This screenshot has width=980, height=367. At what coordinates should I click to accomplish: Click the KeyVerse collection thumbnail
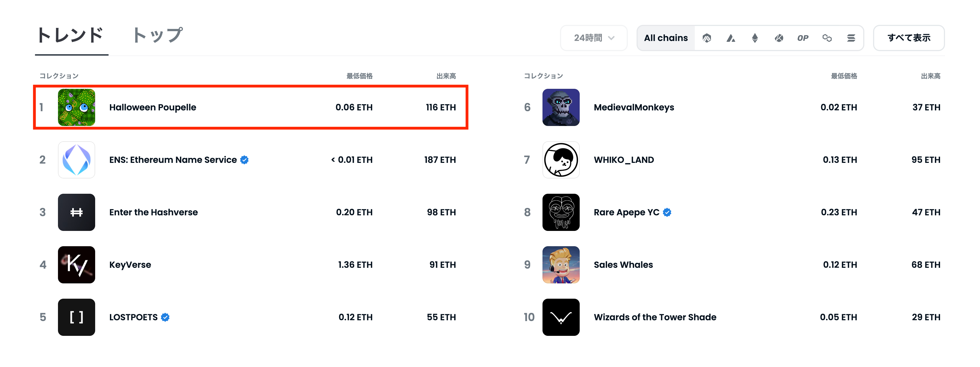point(77,265)
